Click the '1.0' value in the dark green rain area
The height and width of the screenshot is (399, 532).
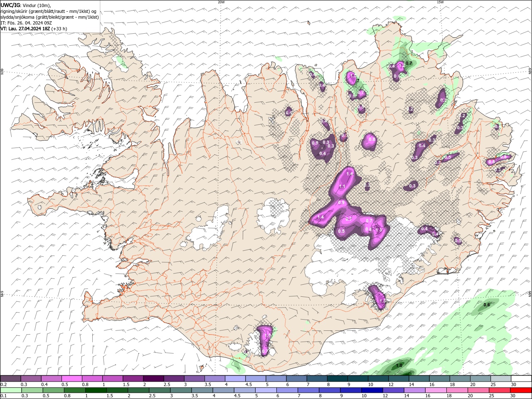click(399, 365)
